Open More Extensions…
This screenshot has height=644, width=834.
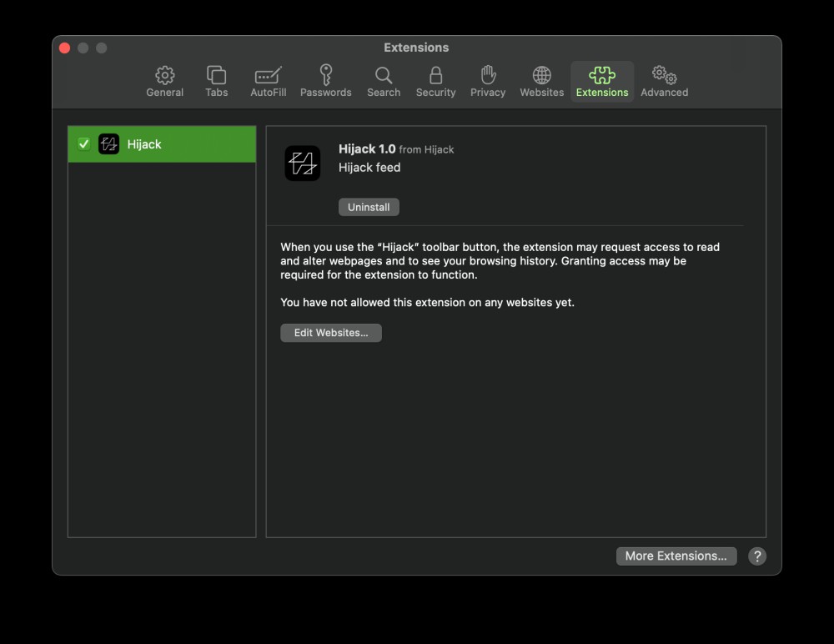pos(676,556)
